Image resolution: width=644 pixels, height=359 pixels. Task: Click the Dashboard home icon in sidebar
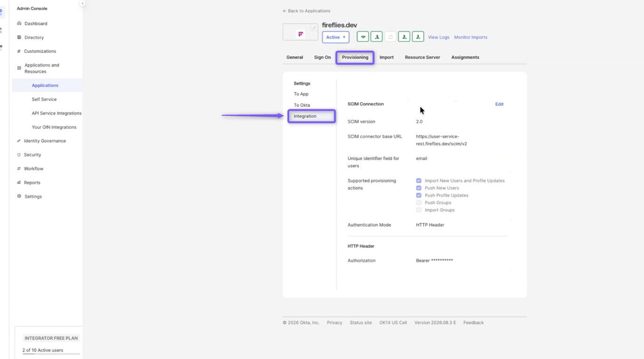coord(19,23)
